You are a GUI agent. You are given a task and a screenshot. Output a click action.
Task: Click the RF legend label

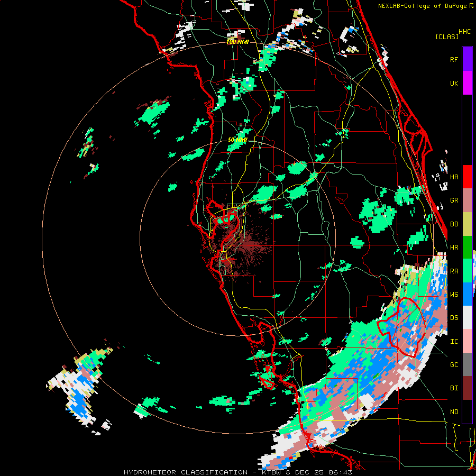(x=454, y=59)
